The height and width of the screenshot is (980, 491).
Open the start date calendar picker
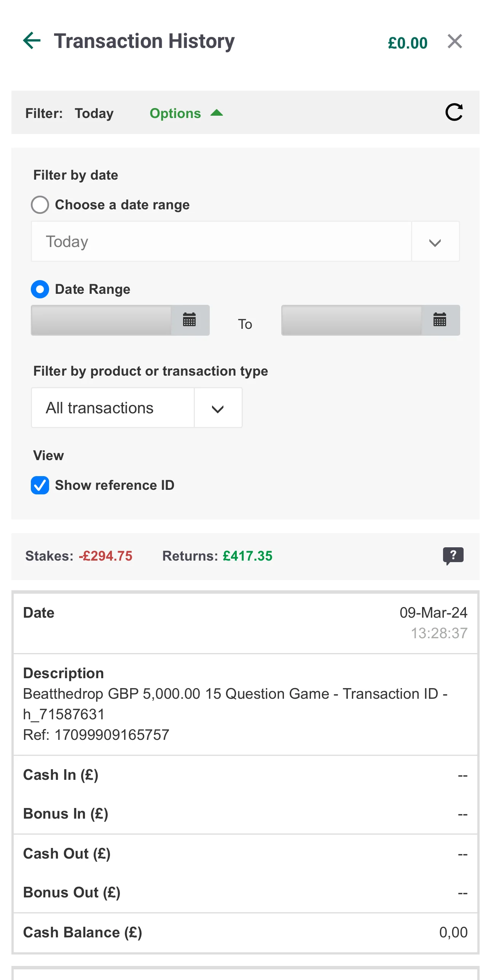coord(190,320)
